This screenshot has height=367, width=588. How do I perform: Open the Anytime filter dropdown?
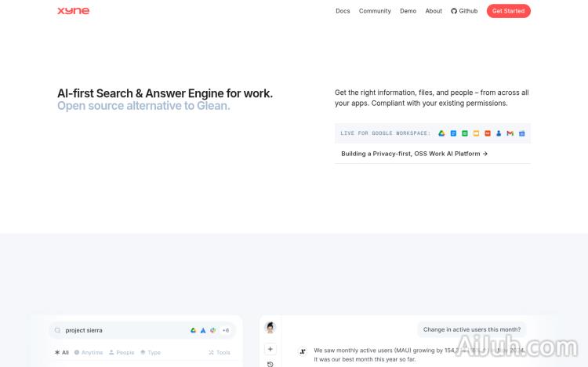(x=89, y=353)
